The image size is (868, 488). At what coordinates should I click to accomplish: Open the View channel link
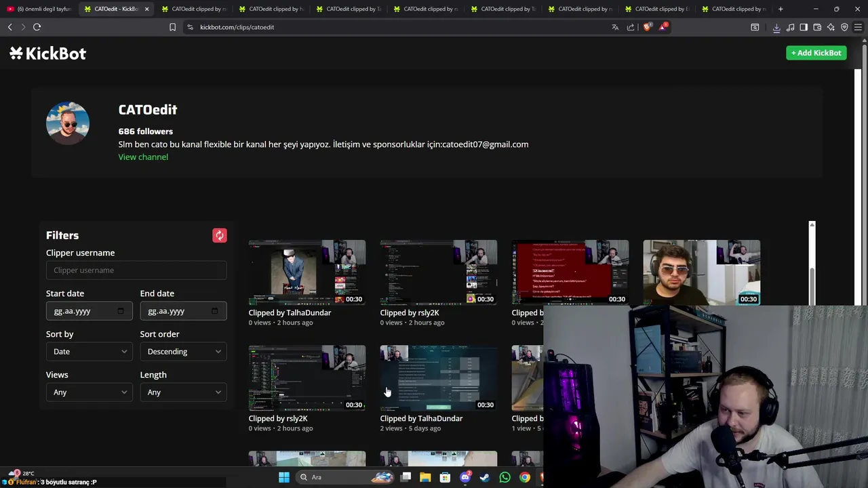[x=143, y=157]
